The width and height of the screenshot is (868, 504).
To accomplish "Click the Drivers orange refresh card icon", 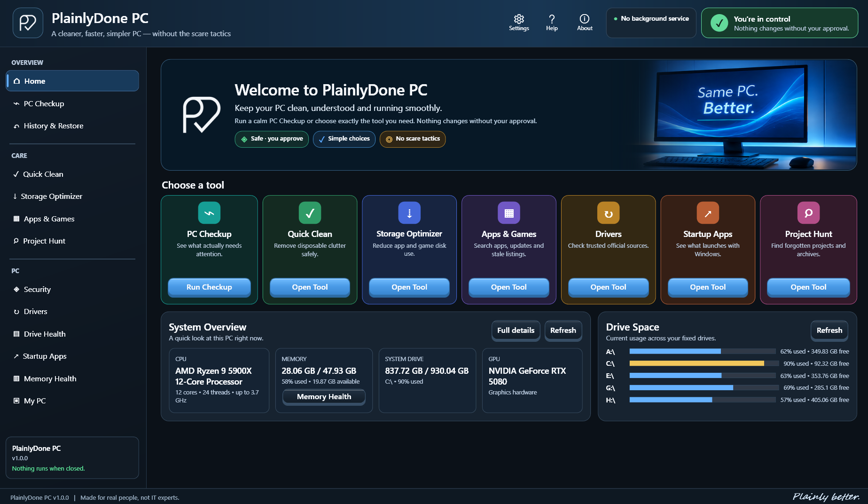I will 609,213.
